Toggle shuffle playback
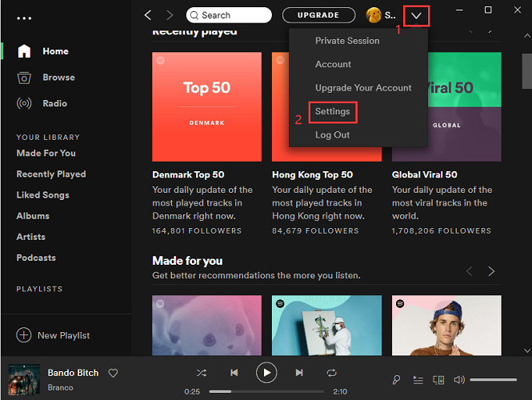The width and height of the screenshot is (532, 400). pyautogui.click(x=202, y=373)
